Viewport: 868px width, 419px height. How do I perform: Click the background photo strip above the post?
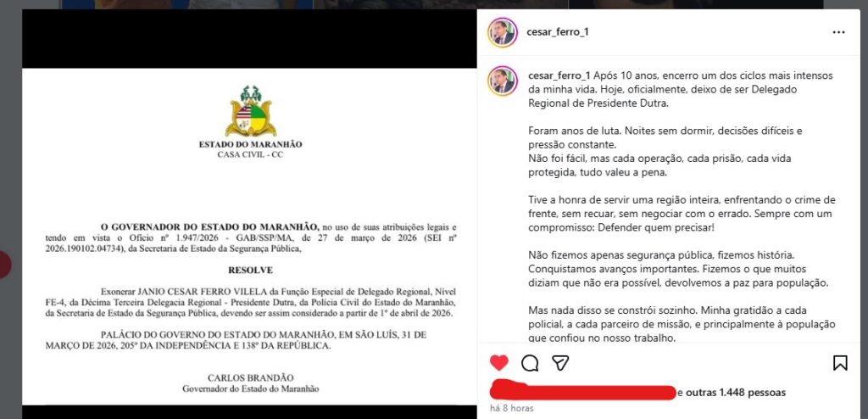[x=442, y=4]
